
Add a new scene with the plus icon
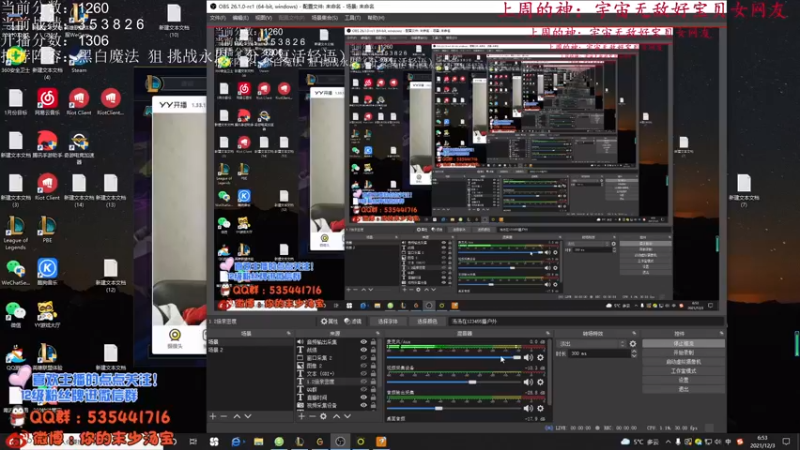[x=213, y=416]
